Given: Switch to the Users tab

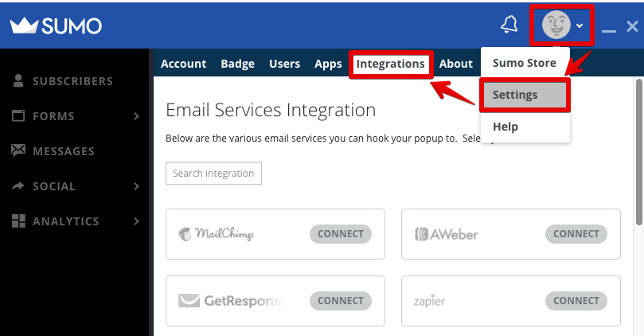Looking at the screenshot, I should 285,64.
